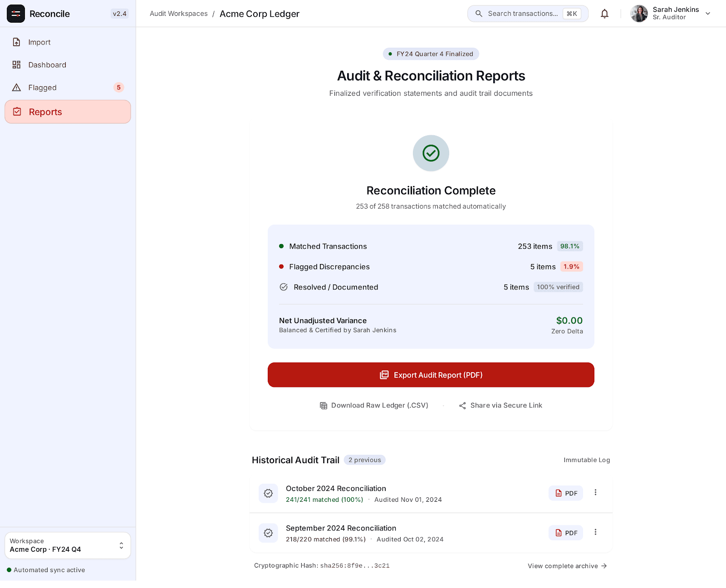Go to Dashboard in sidebar
726x588 pixels.
click(68, 65)
